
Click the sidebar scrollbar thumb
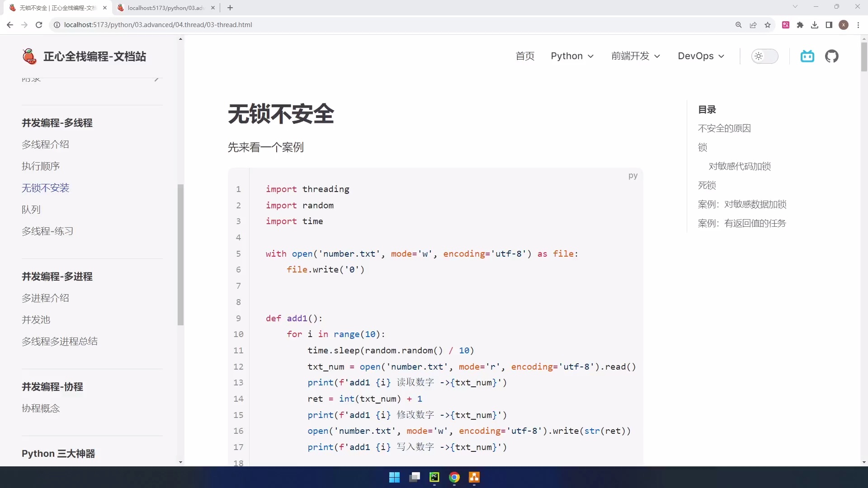[x=181, y=255]
